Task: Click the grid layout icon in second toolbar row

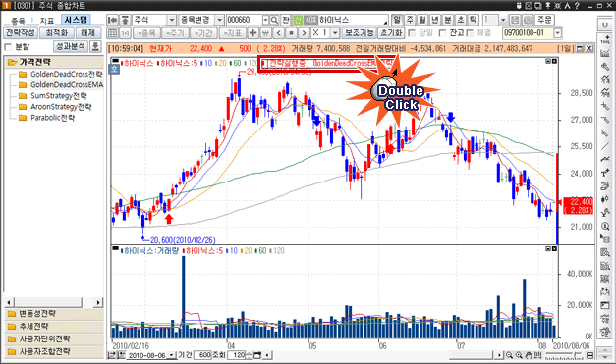Action: 112,33
